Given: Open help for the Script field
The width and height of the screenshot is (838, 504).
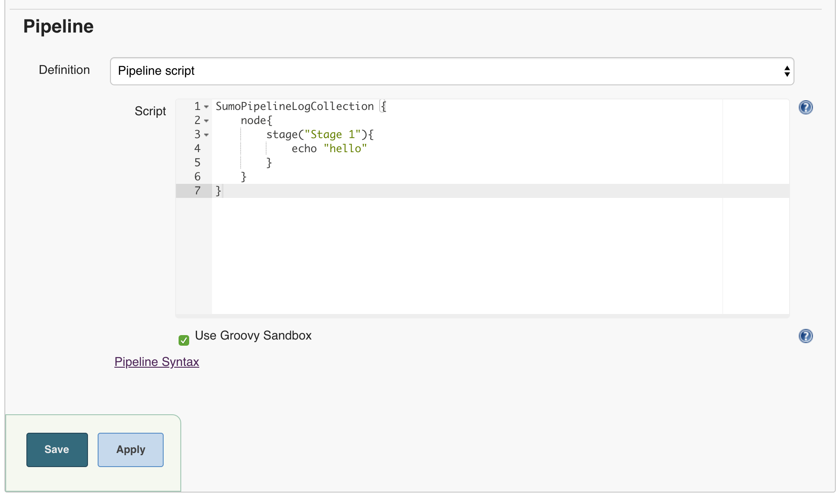Looking at the screenshot, I should (805, 107).
